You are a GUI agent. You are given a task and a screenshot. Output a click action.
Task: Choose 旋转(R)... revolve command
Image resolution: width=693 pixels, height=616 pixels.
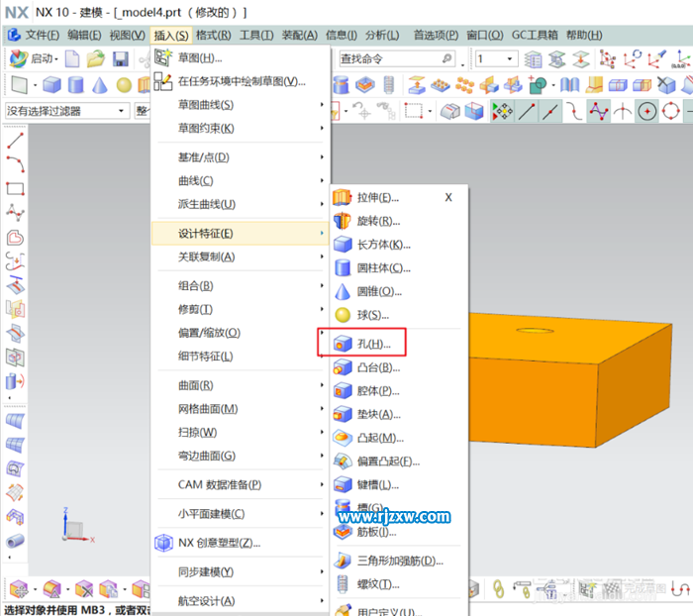point(399,221)
